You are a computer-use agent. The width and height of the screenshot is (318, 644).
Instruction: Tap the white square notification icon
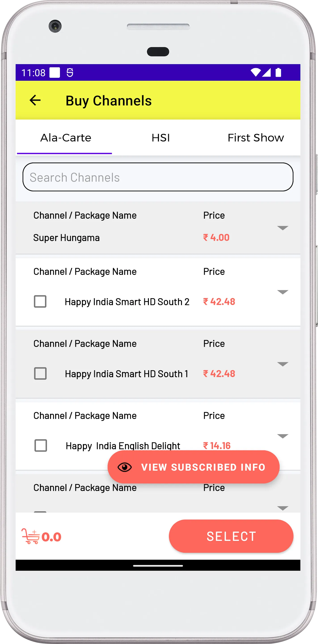[55, 72]
